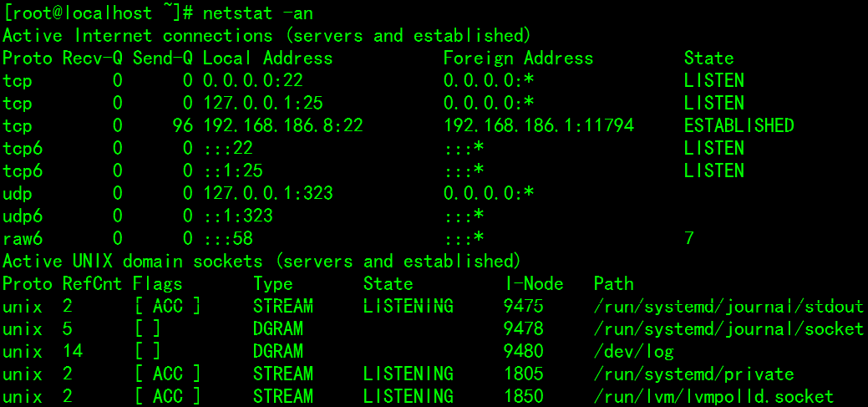The height and width of the screenshot is (407, 868).
Task: Click the 'raw6' protocol entry
Action: click(23, 239)
